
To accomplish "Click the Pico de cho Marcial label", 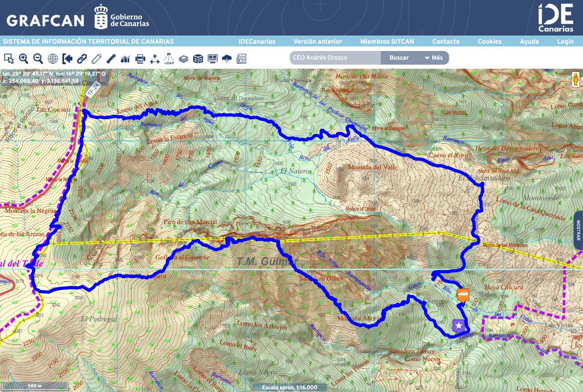I will click(190, 222).
